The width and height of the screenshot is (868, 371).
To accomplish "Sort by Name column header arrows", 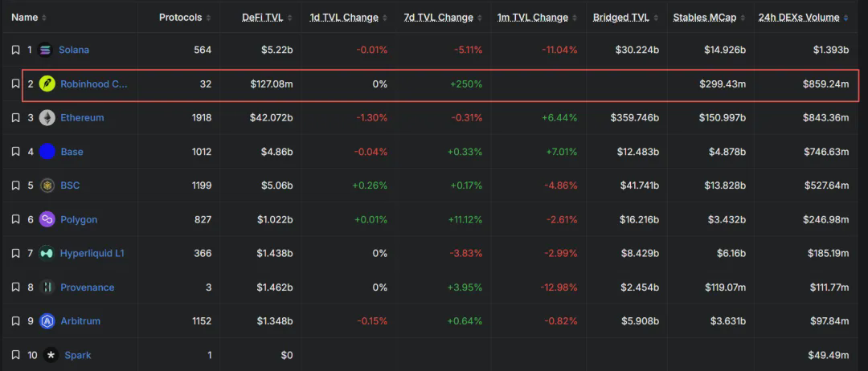I will click(x=44, y=18).
